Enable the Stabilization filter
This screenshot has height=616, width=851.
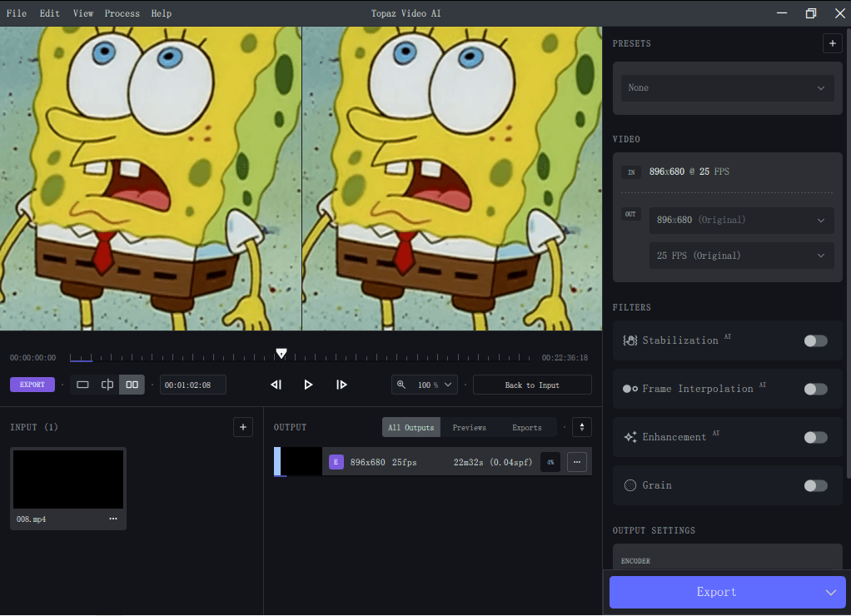pos(816,340)
